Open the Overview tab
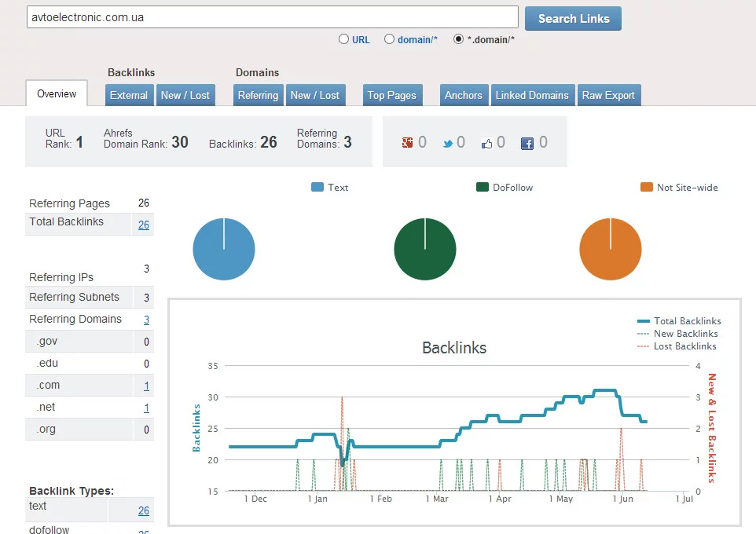Viewport: 756px width, 534px height. point(57,94)
